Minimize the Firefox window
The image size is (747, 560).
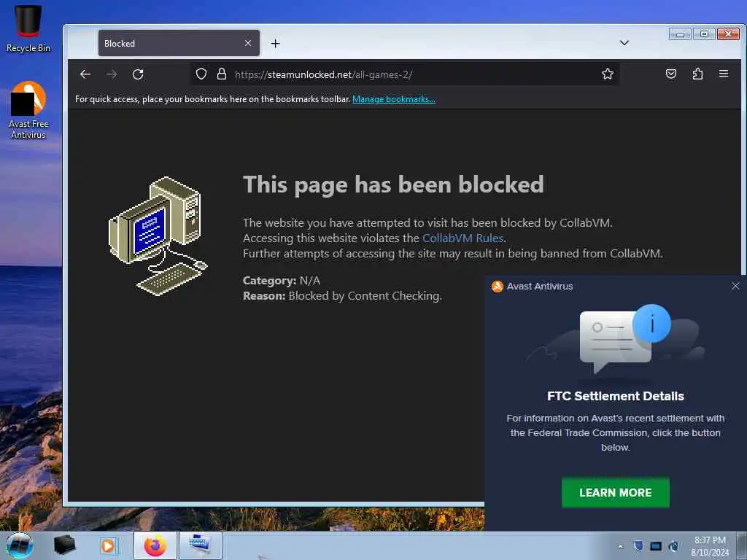tap(680, 34)
